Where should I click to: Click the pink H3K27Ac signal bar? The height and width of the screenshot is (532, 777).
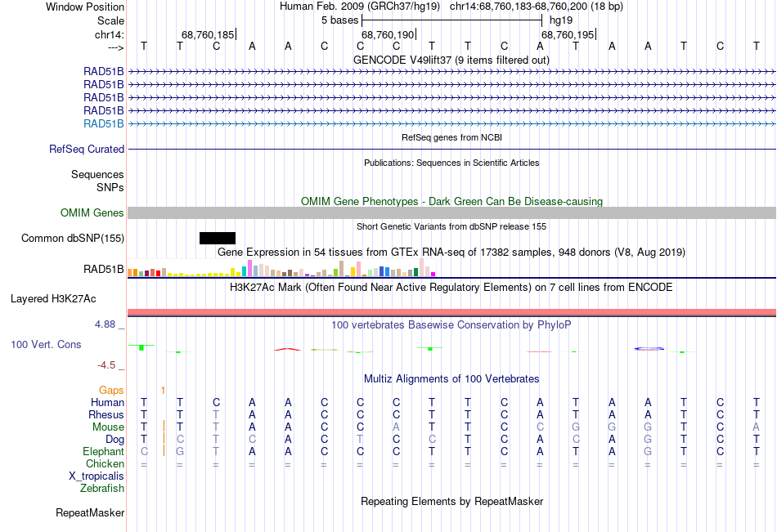[451, 312]
